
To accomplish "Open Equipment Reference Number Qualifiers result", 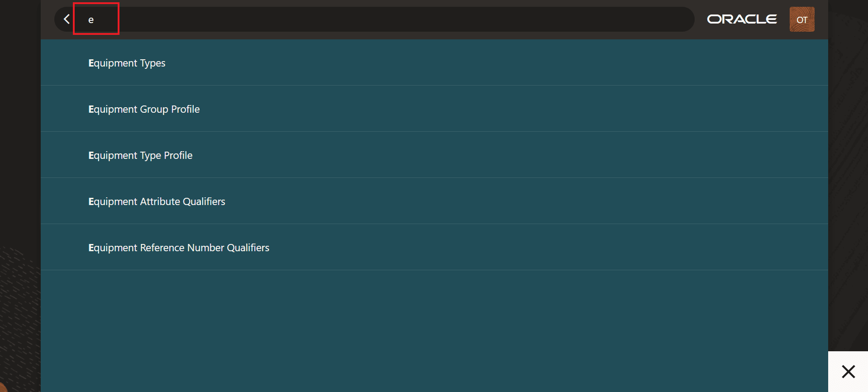I will tap(434, 248).
